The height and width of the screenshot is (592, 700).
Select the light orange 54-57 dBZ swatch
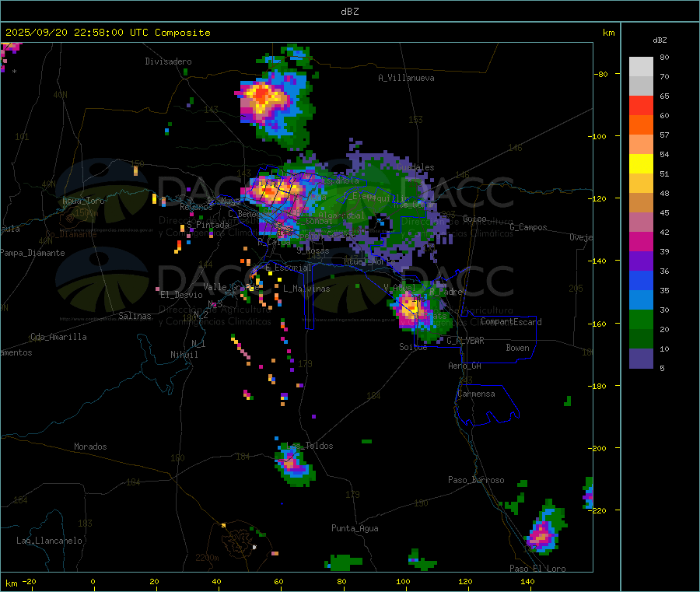click(x=641, y=145)
